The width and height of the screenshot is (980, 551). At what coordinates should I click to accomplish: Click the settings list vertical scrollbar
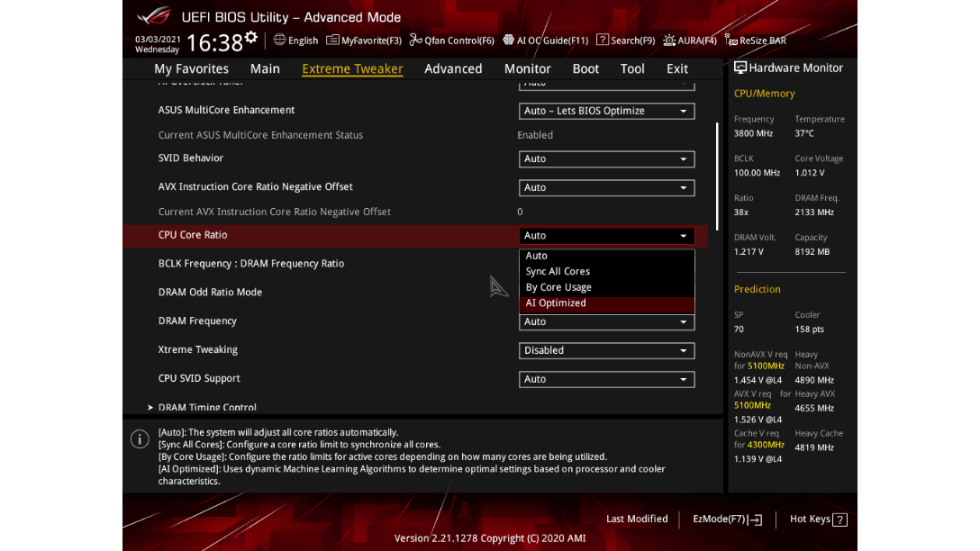coord(717,176)
